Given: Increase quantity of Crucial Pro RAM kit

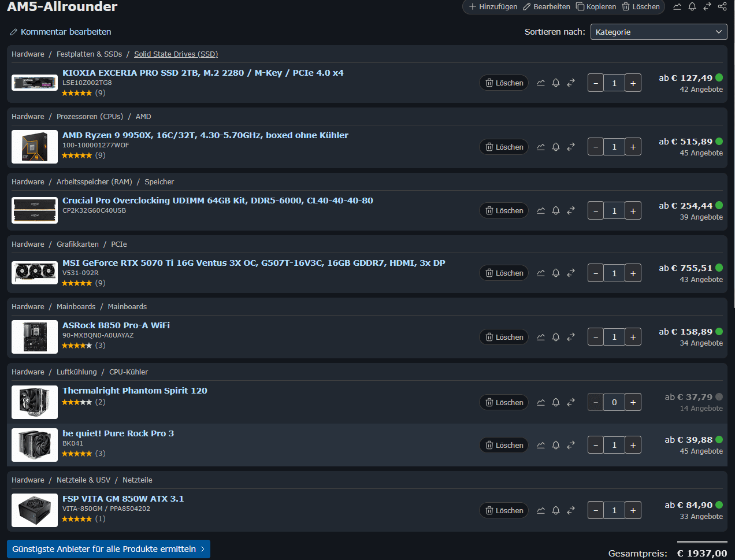Looking at the screenshot, I should (x=633, y=210).
